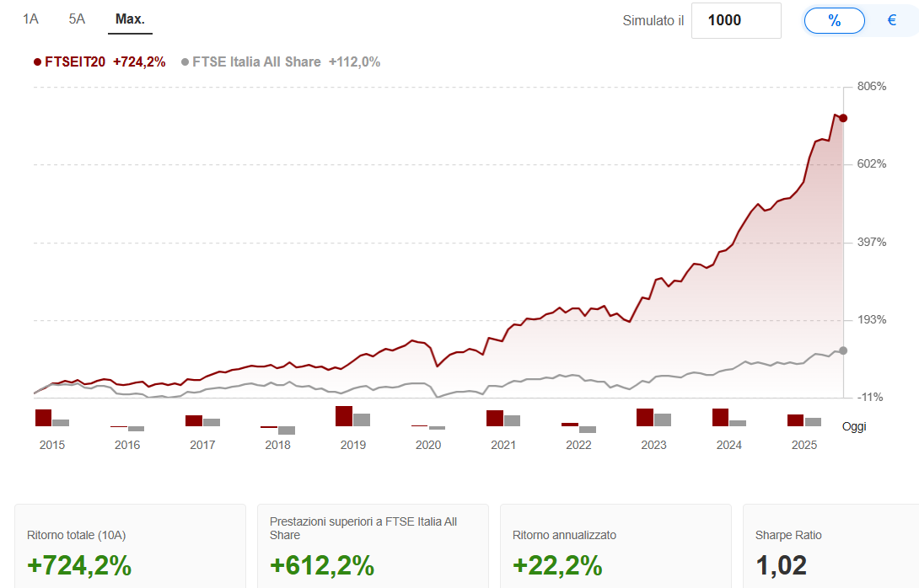The width and height of the screenshot is (919, 588).
Task: Switch to the 5A time range tab
Action: click(77, 19)
